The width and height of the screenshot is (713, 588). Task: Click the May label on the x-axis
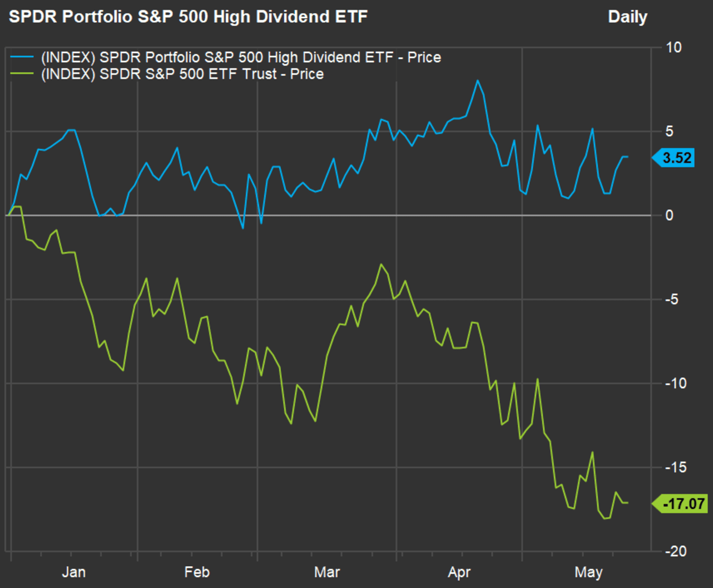(x=589, y=572)
